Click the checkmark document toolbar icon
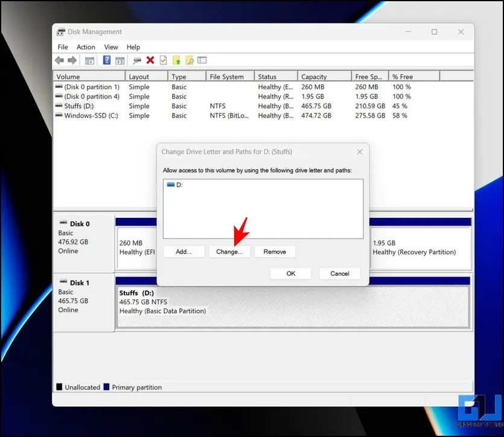Screen dimensions: 504x437 pos(164,60)
